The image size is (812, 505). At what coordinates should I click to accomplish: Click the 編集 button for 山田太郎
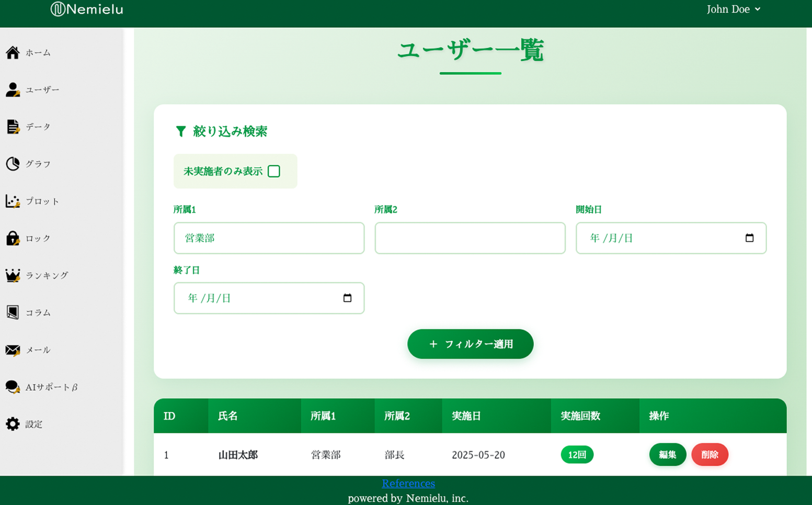667,455
